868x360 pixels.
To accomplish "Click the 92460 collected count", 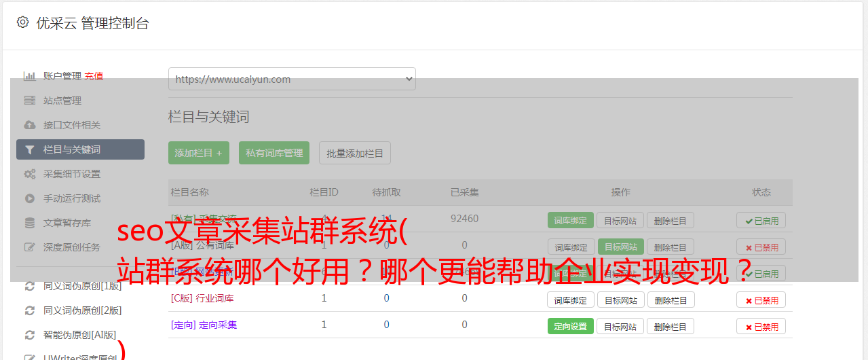I will click(464, 219).
